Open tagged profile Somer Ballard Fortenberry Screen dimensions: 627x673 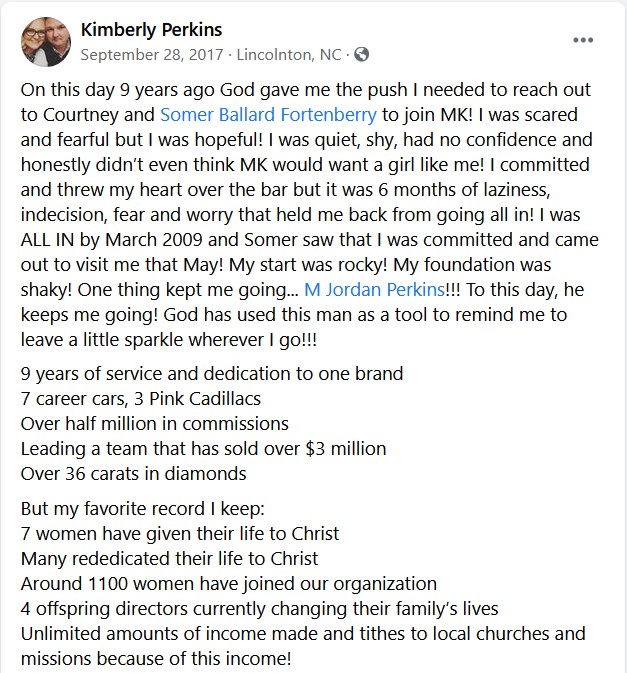click(x=268, y=115)
